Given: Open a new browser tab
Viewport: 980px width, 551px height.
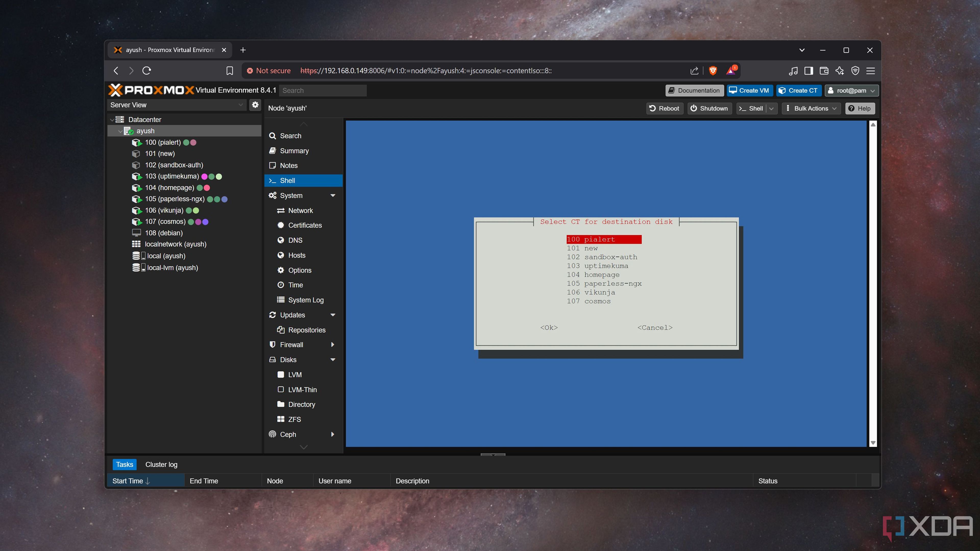Looking at the screenshot, I should [x=243, y=50].
